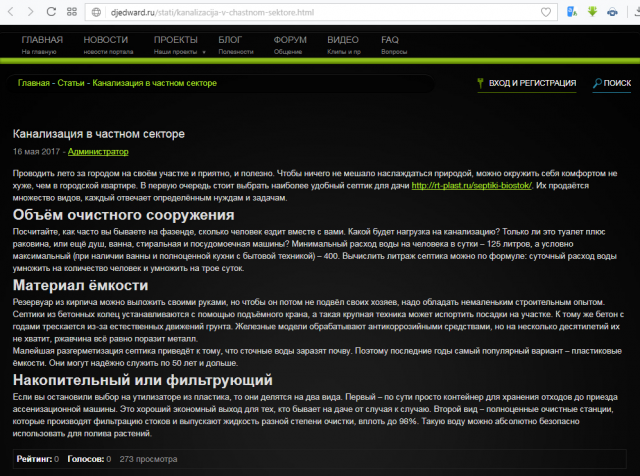Click the date 16 мая 2017

pyautogui.click(x=36, y=151)
